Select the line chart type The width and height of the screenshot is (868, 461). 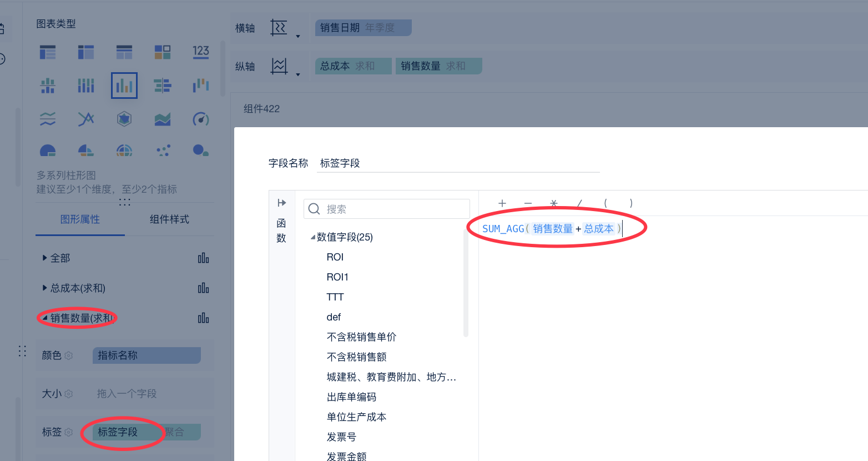point(86,119)
